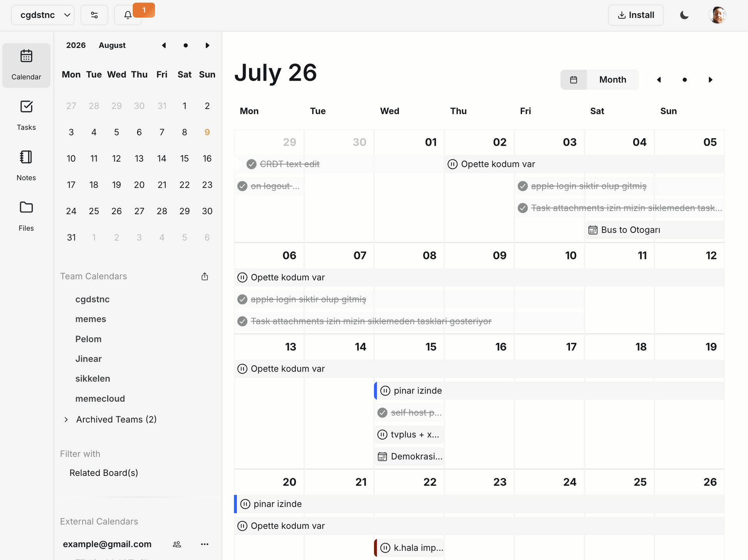Open filter settings sliders icon
748x560 pixels.
click(x=94, y=15)
